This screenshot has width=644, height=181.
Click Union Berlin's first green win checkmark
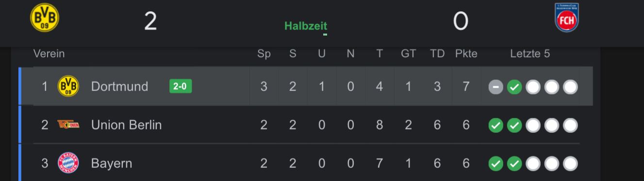pos(495,126)
